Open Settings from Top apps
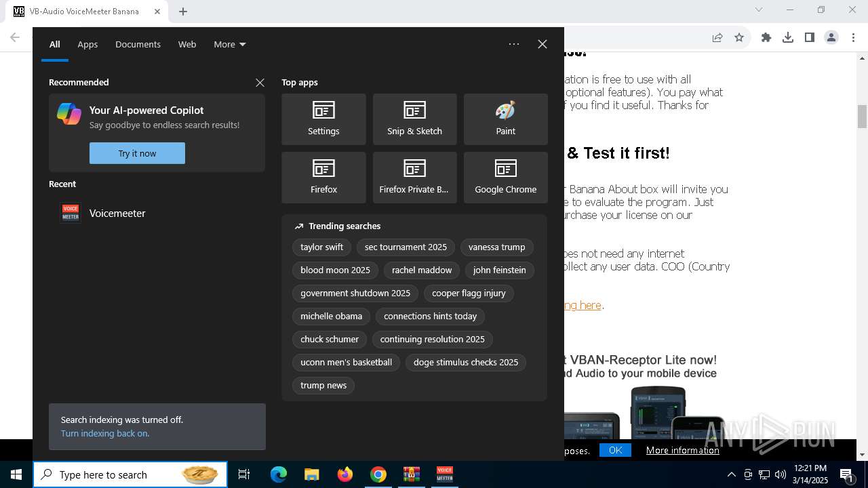This screenshot has width=868, height=488. [323, 119]
